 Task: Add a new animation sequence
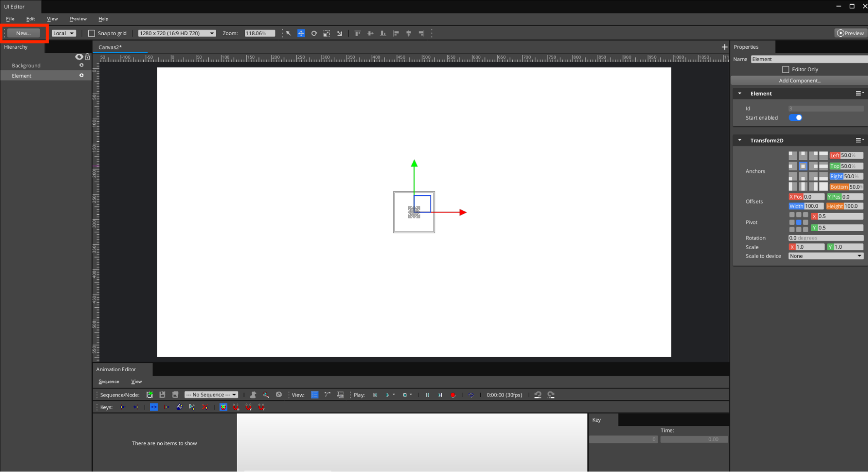(149, 395)
